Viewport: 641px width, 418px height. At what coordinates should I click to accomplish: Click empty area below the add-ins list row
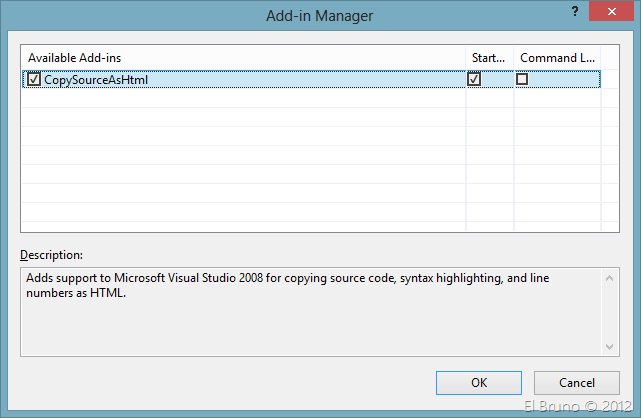[x=240, y=160]
